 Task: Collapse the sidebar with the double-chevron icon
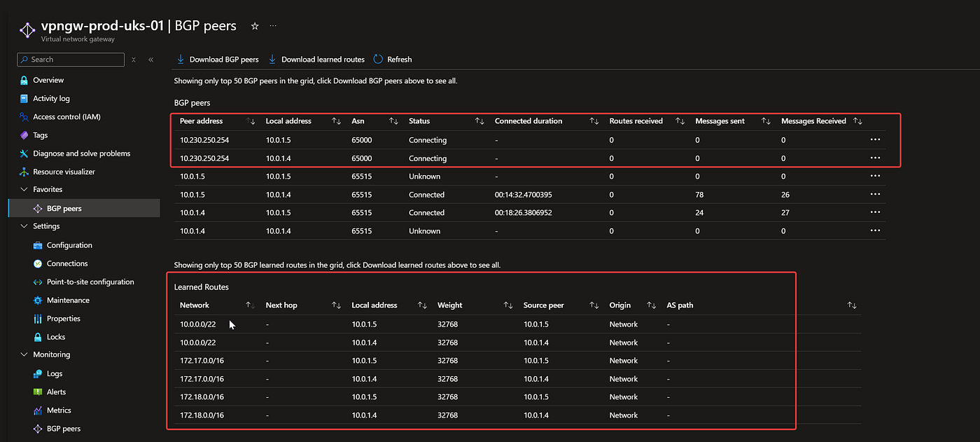tap(151, 60)
